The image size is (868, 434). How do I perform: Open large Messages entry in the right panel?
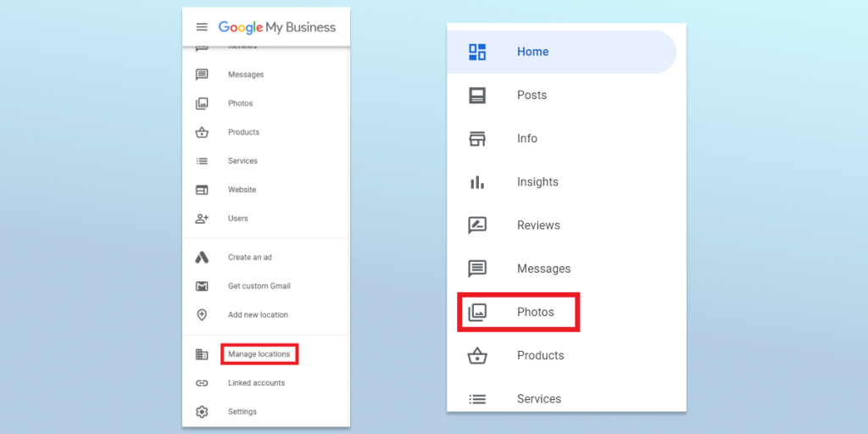coord(543,269)
